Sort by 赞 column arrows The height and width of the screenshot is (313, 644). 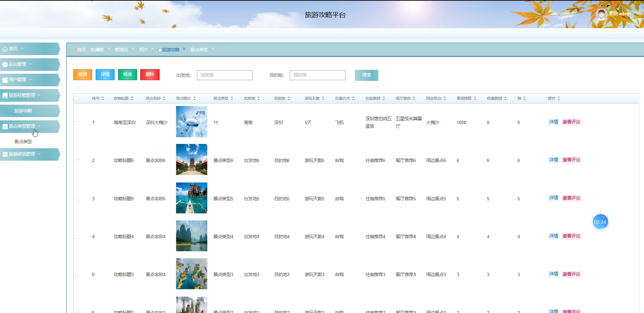[x=525, y=98]
